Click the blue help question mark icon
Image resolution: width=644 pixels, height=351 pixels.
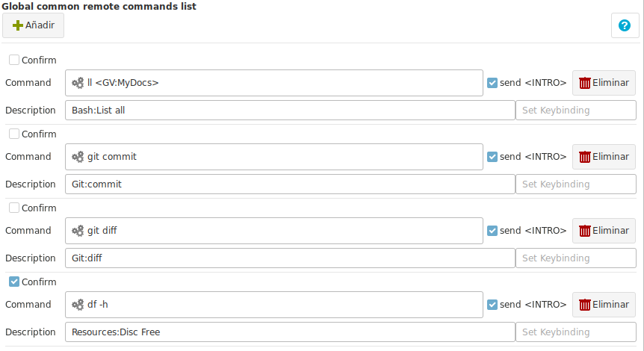click(x=625, y=25)
